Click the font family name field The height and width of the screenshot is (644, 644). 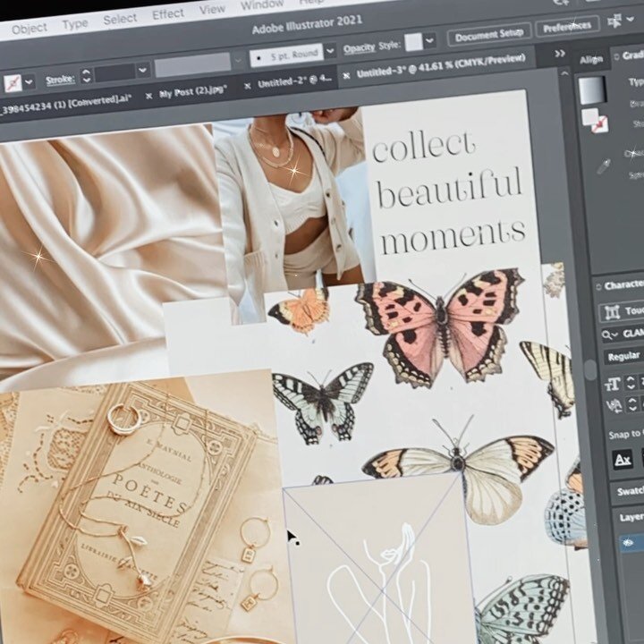click(x=631, y=333)
